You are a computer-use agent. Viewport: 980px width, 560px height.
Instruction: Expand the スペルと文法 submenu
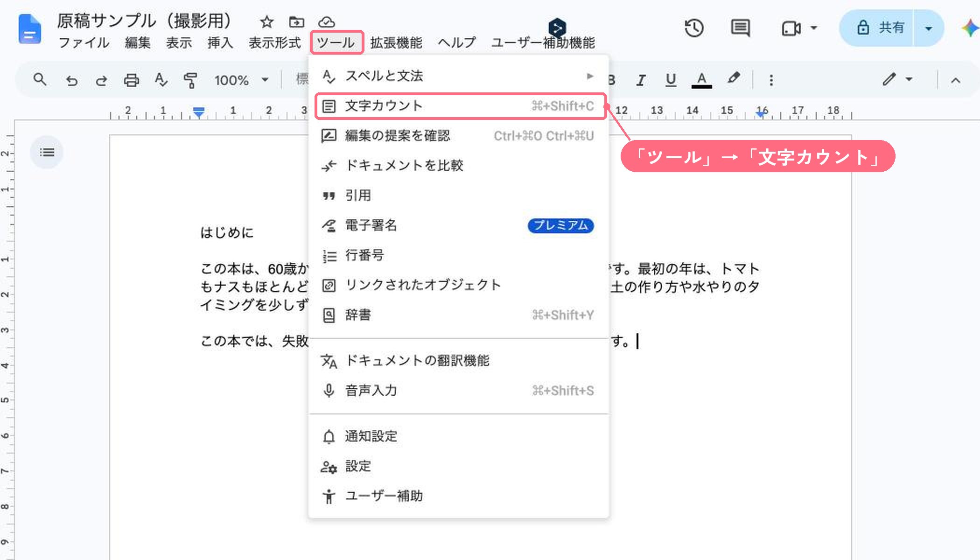(458, 76)
